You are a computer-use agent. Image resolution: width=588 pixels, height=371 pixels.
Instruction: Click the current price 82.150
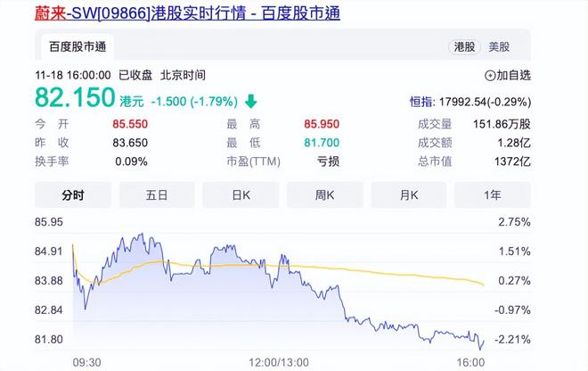point(75,97)
